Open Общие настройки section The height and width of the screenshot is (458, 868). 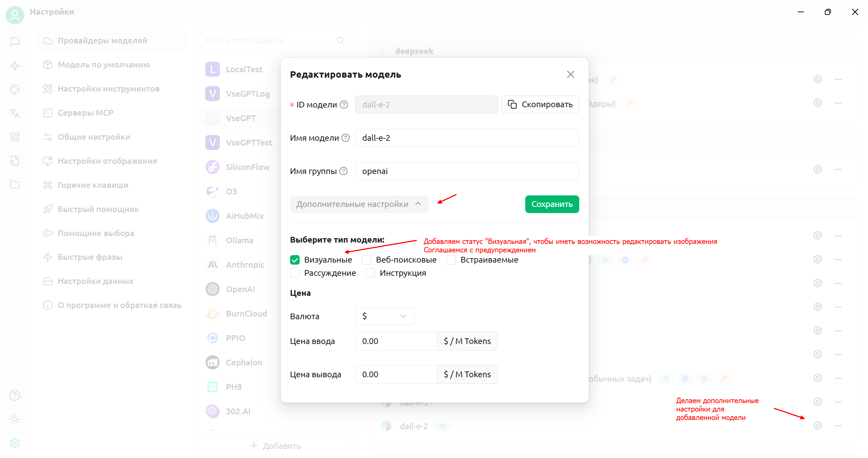click(112, 137)
